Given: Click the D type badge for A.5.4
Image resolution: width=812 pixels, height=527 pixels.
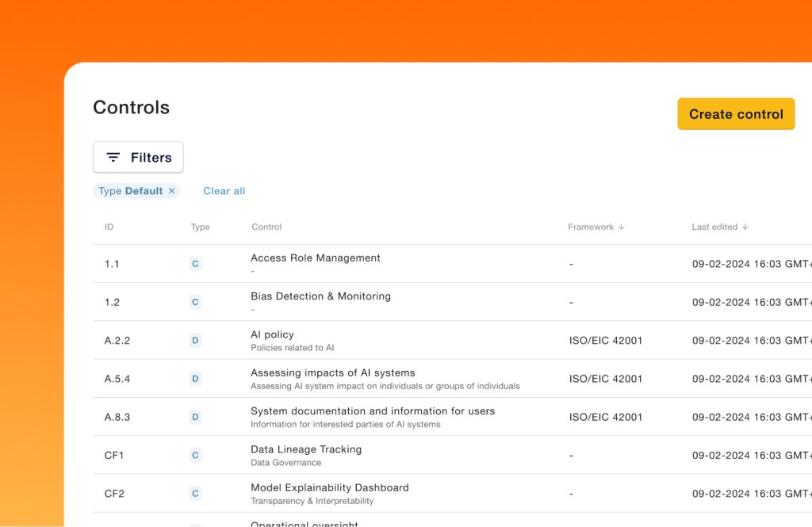Looking at the screenshot, I should tap(195, 379).
